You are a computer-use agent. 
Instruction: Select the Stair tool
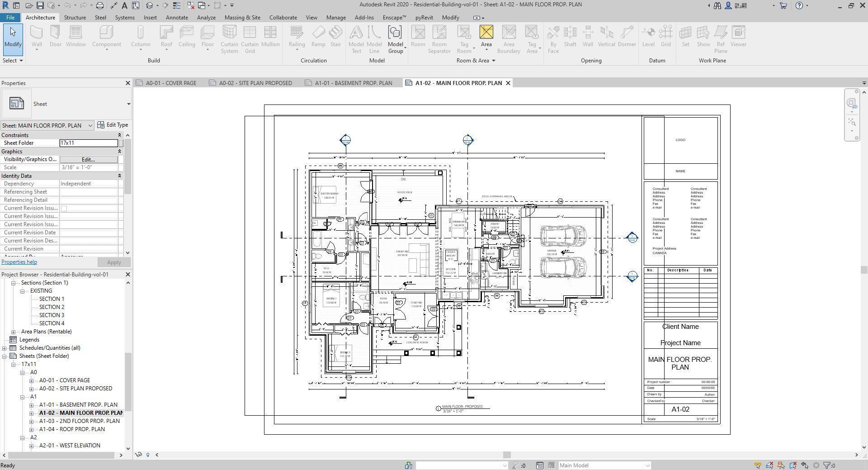click(335, 37)
